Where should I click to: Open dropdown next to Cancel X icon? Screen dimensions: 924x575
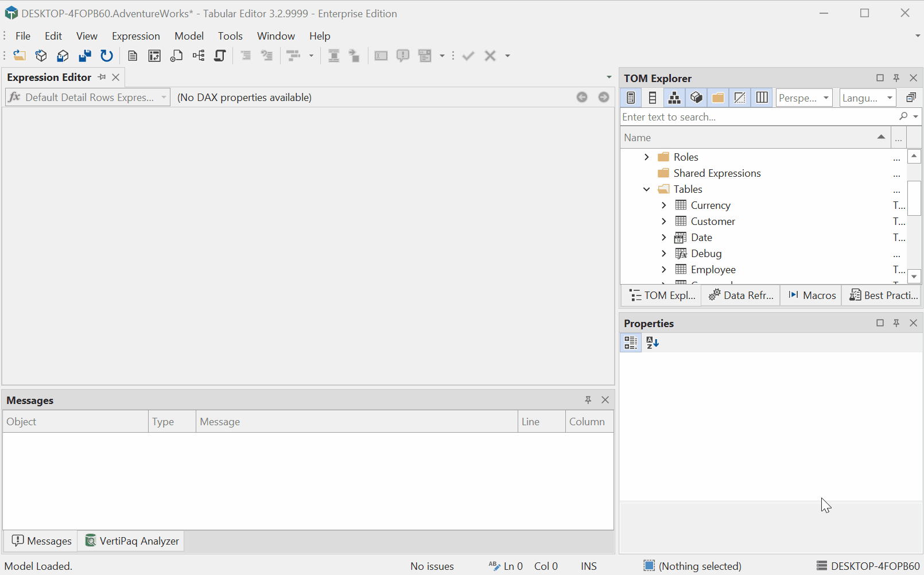(x=507, y=56)
